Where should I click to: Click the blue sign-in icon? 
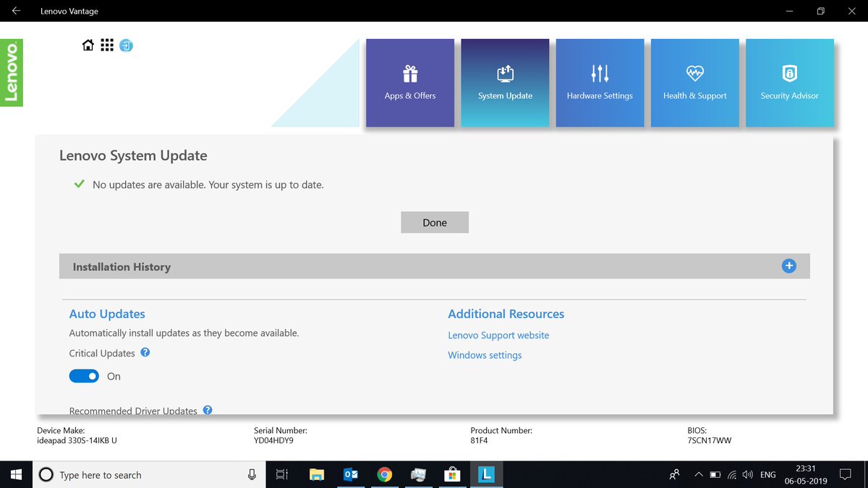(x=127, y=46)
